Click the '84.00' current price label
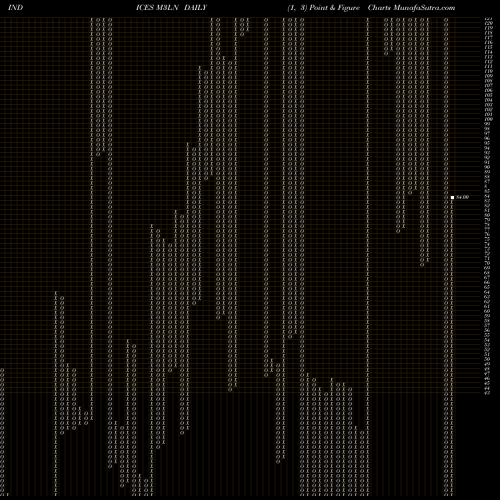This screenshot has height=500, width=500. click(463, 197)
